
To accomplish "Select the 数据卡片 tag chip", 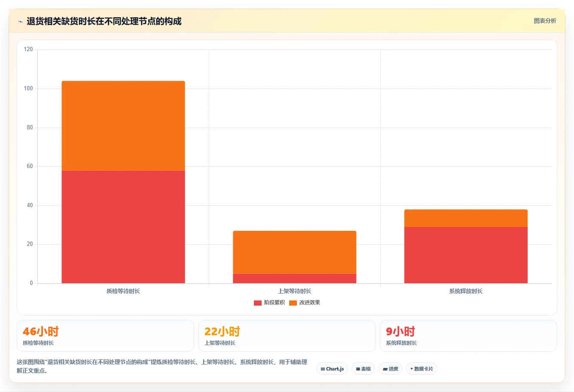I will pos(421,369).
